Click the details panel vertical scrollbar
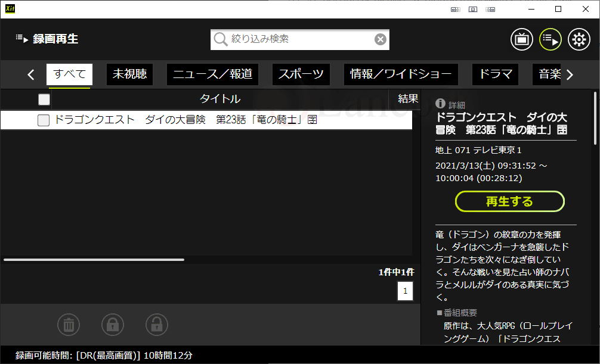The height and width of the screenshot is (364, 600). click(x=595, y=118)
